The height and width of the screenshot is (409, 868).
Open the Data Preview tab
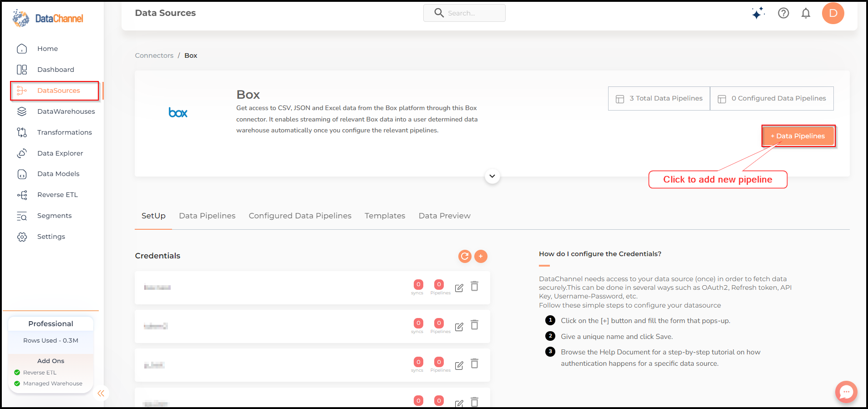coord(445,216)
